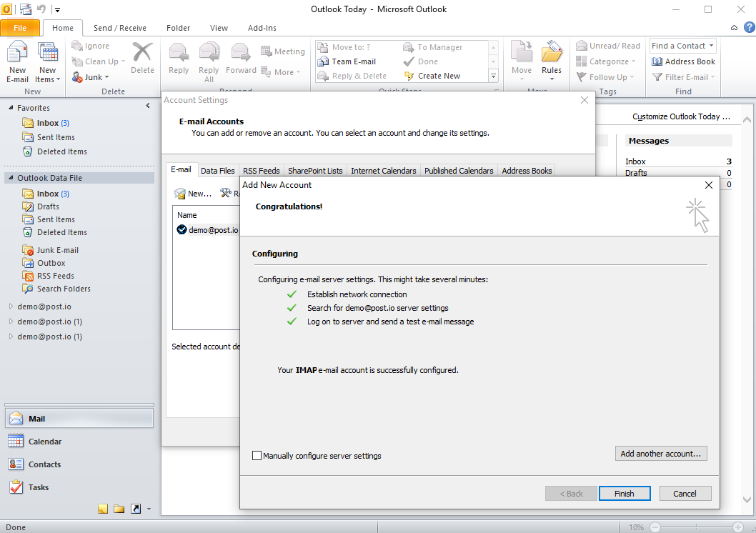Click the Outlook Today scroll down arrow

click(747, 500)
